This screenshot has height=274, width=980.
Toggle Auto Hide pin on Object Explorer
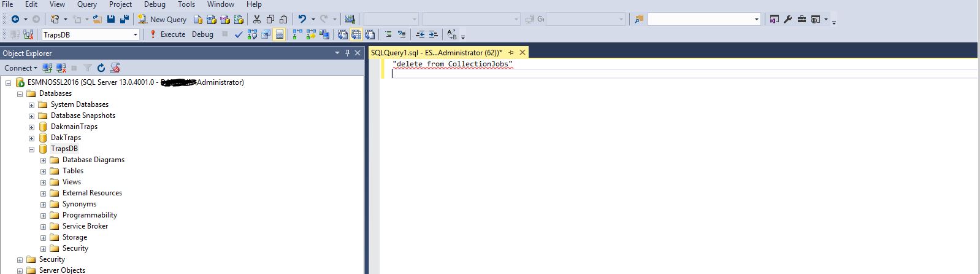click(347, 53)
